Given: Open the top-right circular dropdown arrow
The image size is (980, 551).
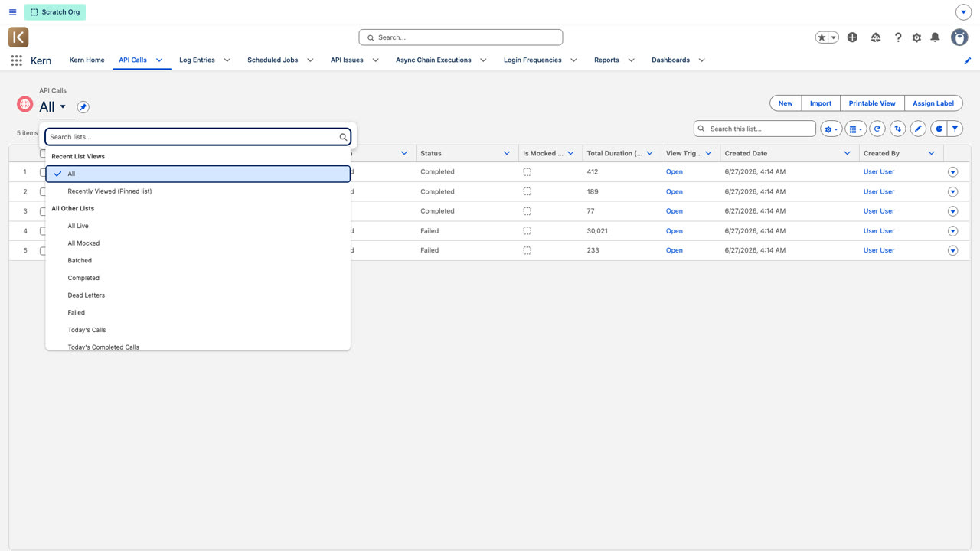Looking at the screenshot, I should tap(963, 12).
